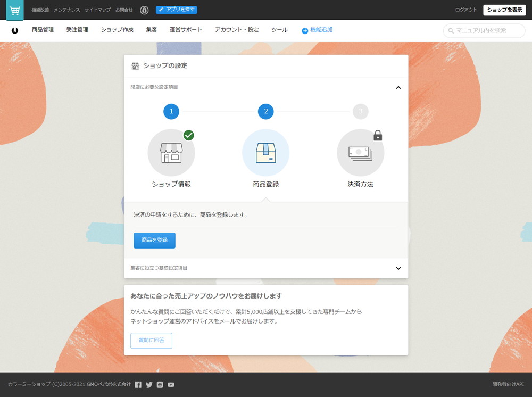Open the 集客 menu
Viewport: 532px width, 397px height.
tap(152, 30)
